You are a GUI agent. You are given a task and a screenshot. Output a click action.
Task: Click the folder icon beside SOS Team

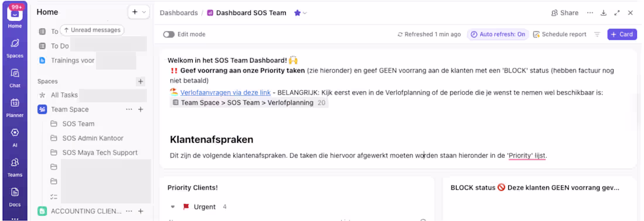point(54,124)
